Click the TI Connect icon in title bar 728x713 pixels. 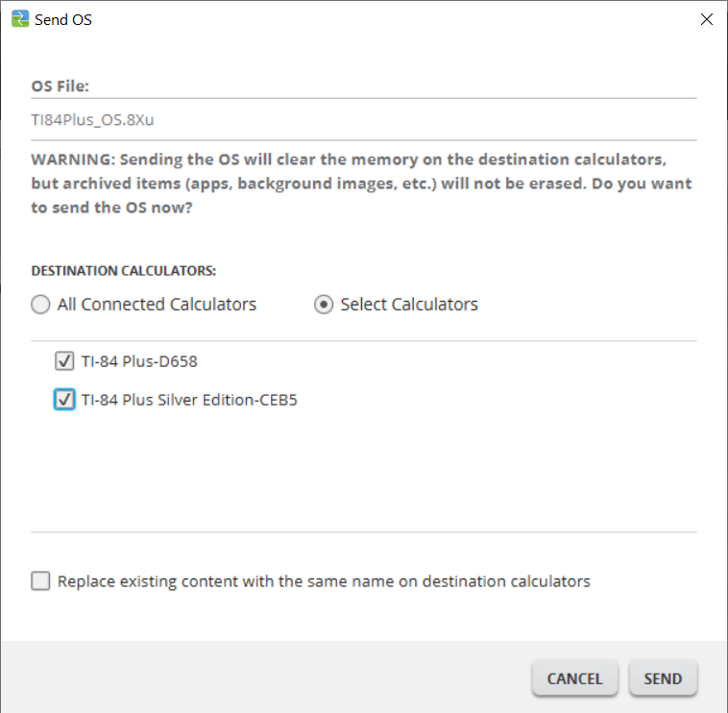pyautogui.click(x=19, y=19)
